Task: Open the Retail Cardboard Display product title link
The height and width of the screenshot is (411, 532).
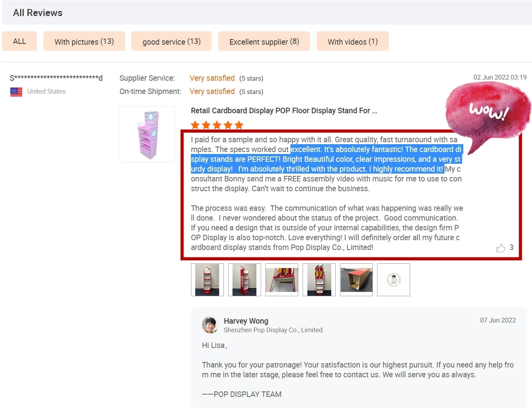Action: tap(284, 110)
